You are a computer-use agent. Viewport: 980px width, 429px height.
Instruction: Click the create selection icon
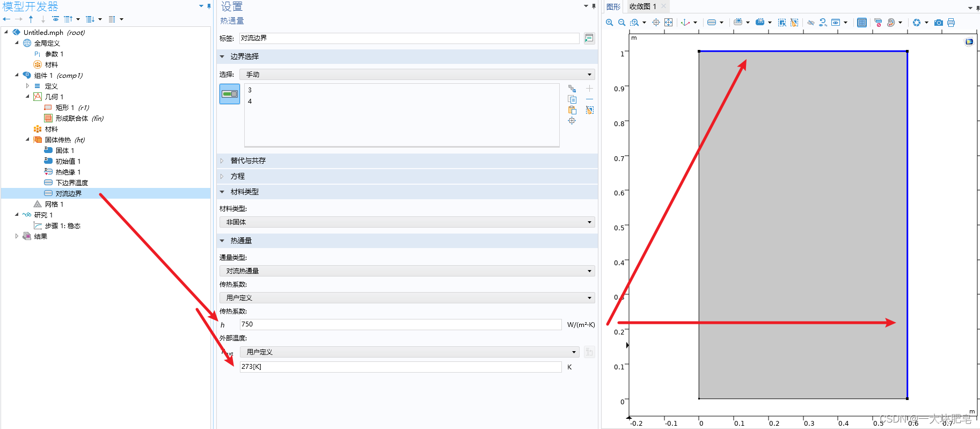pos(572,89)
